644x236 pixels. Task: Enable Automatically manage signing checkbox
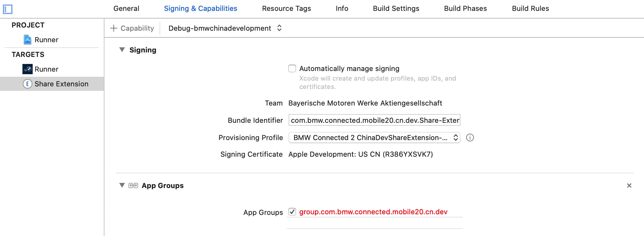292,68
